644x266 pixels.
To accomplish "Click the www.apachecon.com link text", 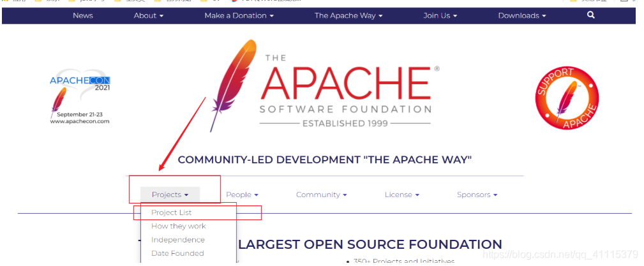I will [x=80, y=121].
